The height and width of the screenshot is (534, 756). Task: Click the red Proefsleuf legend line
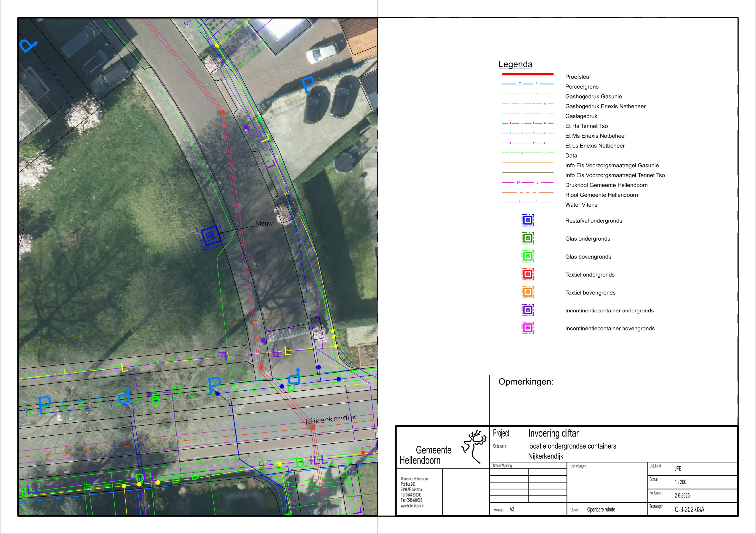click(527, 74)
